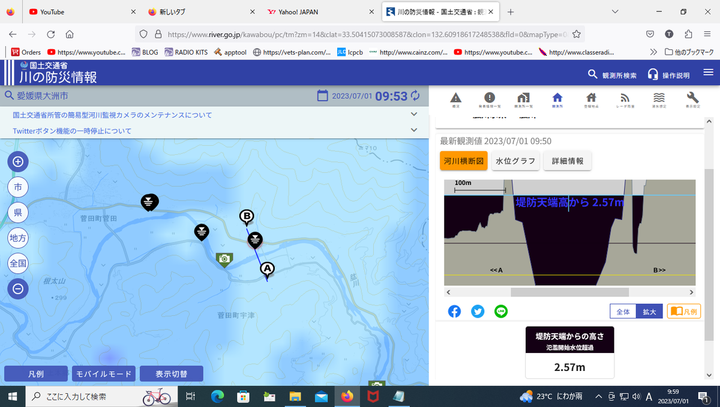The width and height of the screenshot is (720, 407).
Task: Click the map zoom-in plus button
Action: 18,162
